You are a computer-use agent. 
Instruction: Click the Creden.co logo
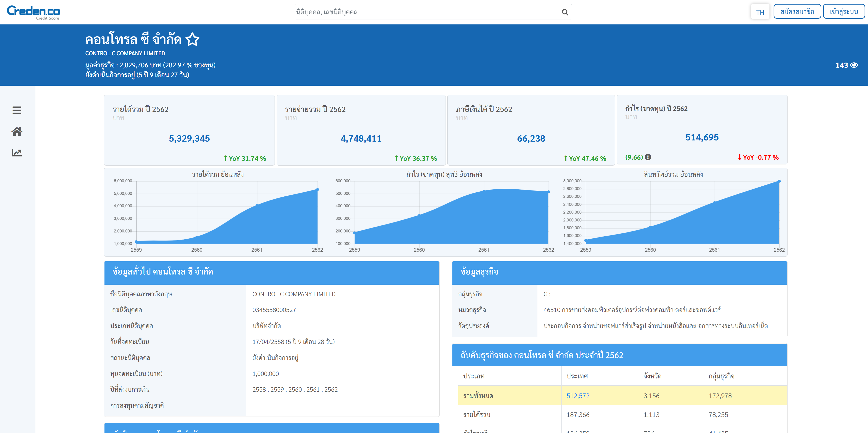pos(33,13)
